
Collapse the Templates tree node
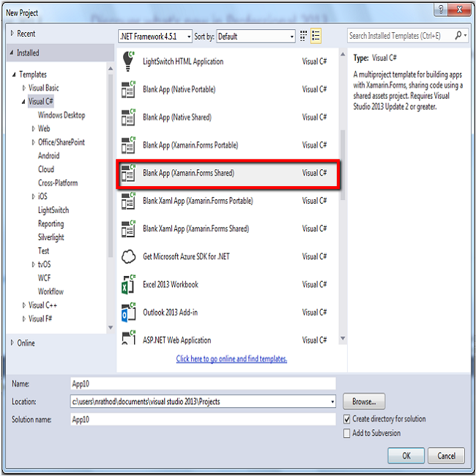point(14,75)
